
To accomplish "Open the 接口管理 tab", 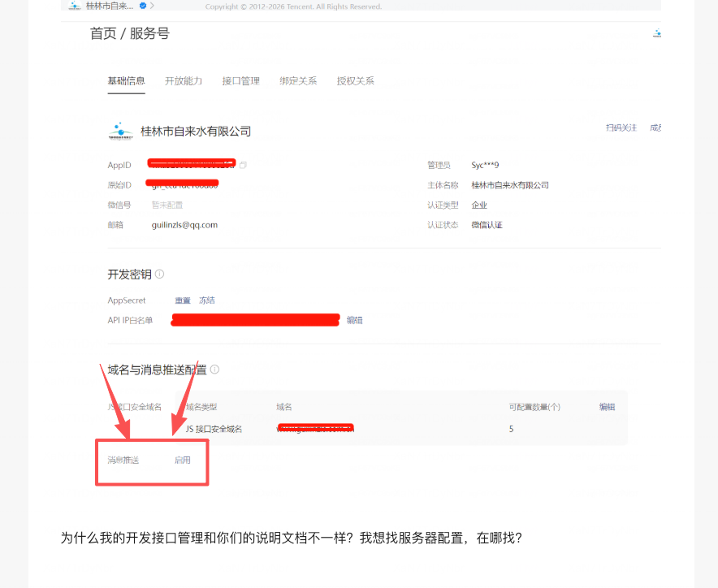I will point(241,81).
